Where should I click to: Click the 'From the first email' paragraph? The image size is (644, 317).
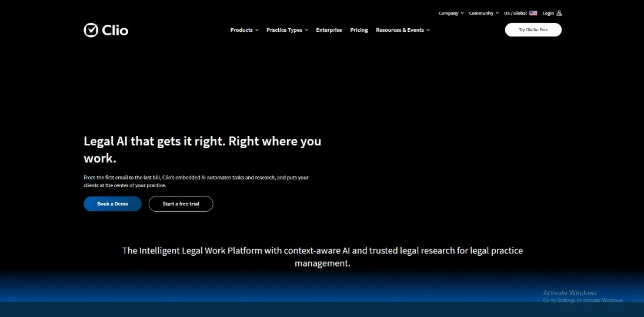196,182
